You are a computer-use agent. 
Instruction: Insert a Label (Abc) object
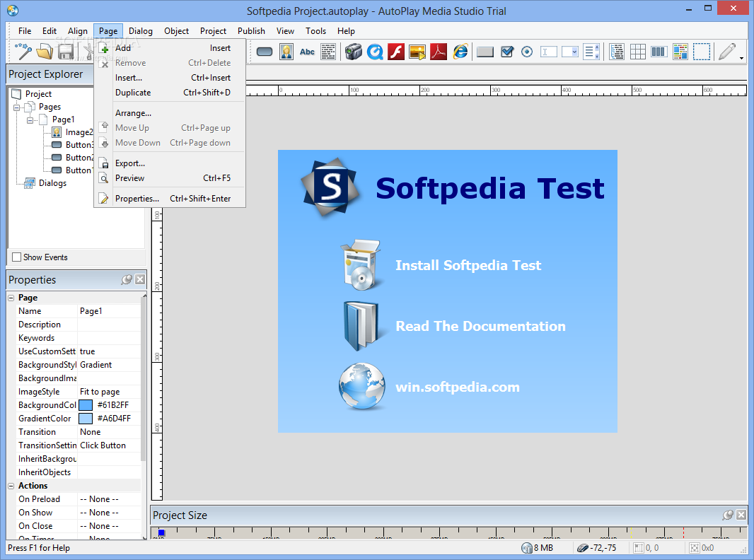tap(307, 52)
